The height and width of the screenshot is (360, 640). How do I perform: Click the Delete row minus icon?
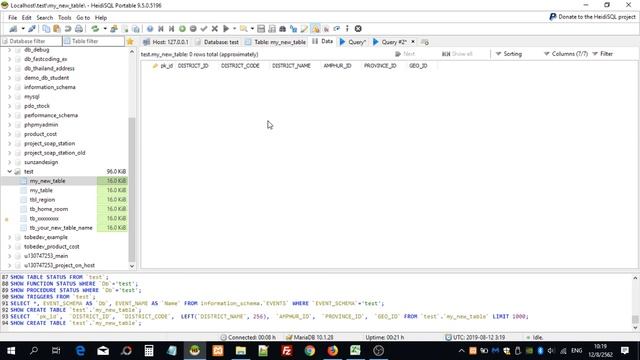(193, 29)
